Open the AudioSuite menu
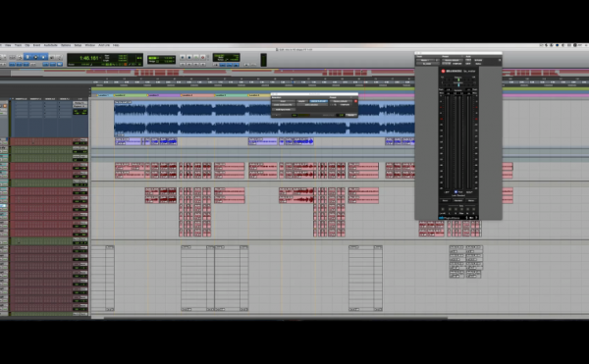 pos(51,45)
